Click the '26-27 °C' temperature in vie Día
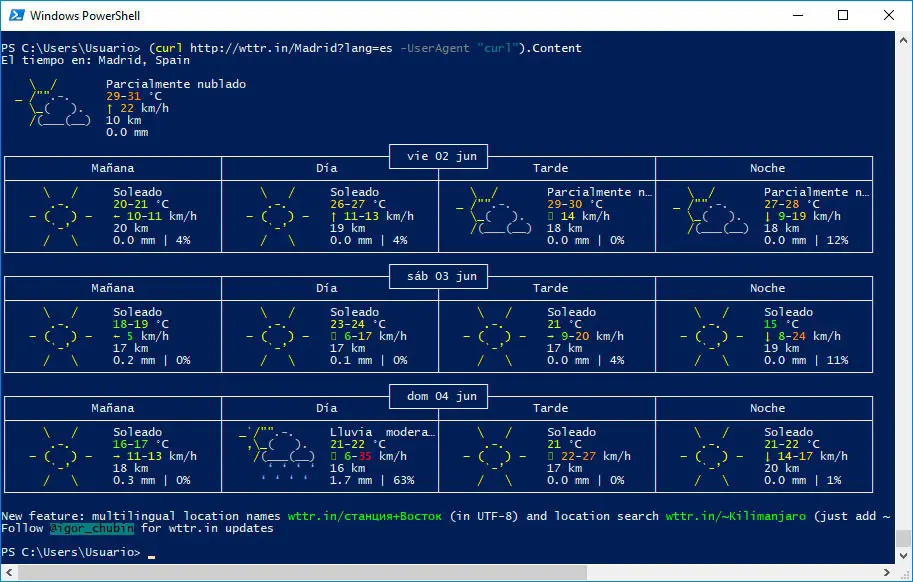Viewport: 913px width, 582px height. tap(358, 204)
